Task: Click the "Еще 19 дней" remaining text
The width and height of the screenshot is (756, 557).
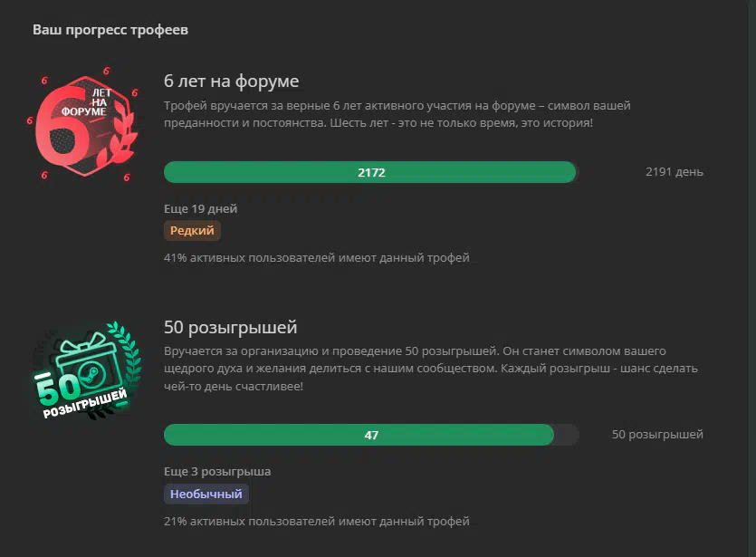Action: tap(201, 209)
